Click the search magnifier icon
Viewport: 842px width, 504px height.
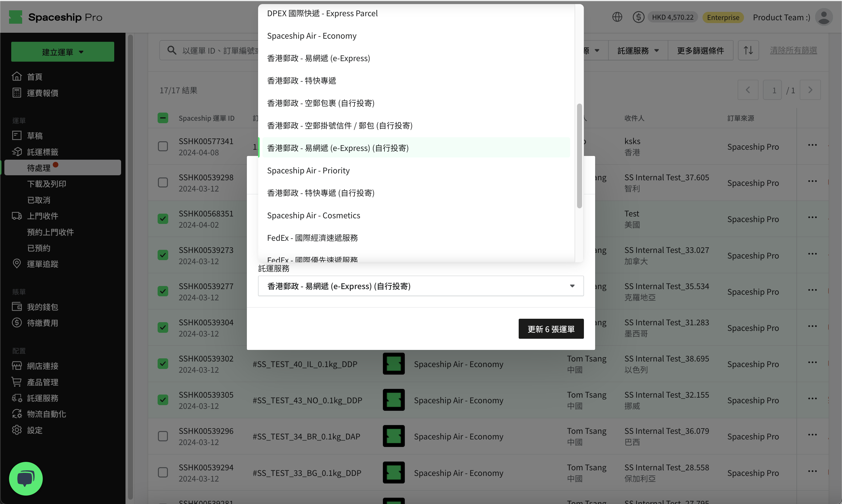[x=172, y=50]
